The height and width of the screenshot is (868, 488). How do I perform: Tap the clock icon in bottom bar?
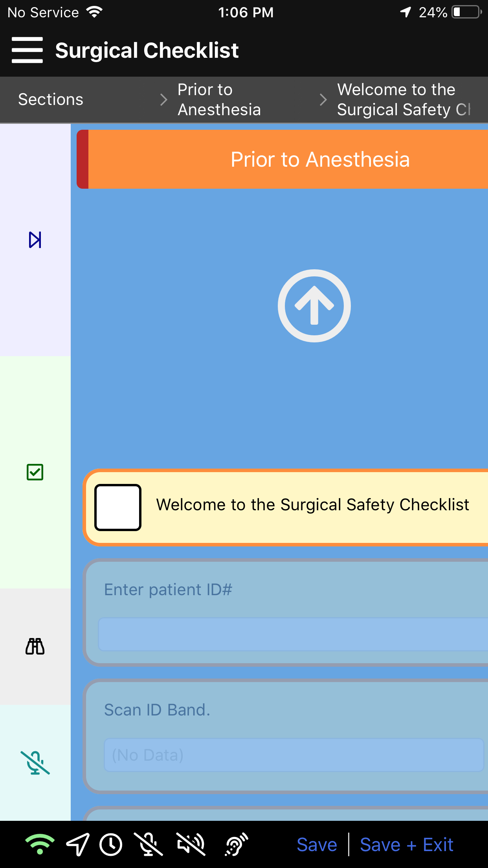pos(111,844)
